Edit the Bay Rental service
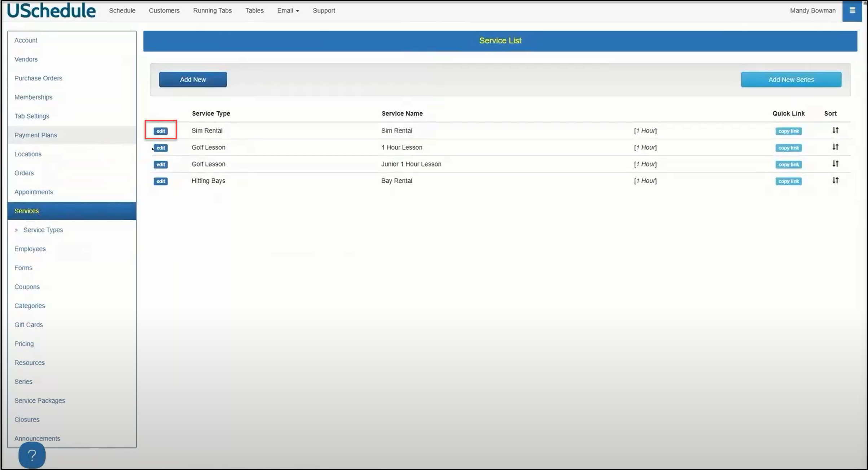Screen dimensions: 868x470 click(161, 181)
